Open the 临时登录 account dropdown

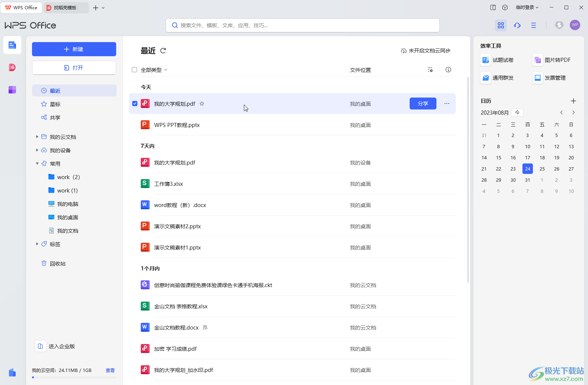click(527, 7)
